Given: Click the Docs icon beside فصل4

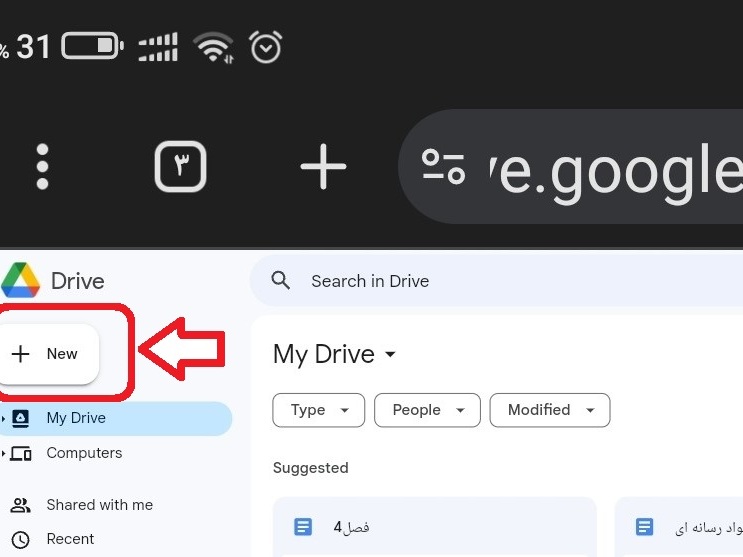Looking at the screenshot, I should pyautogui.click(x=303, y=527).
